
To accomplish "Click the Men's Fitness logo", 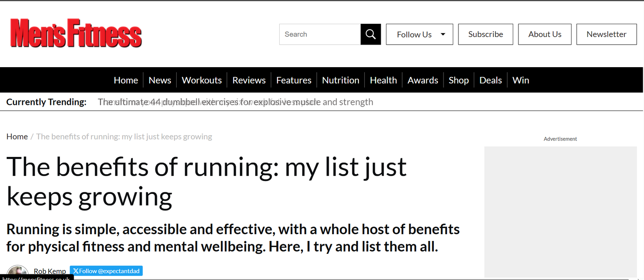I will (x=76, y=33).
